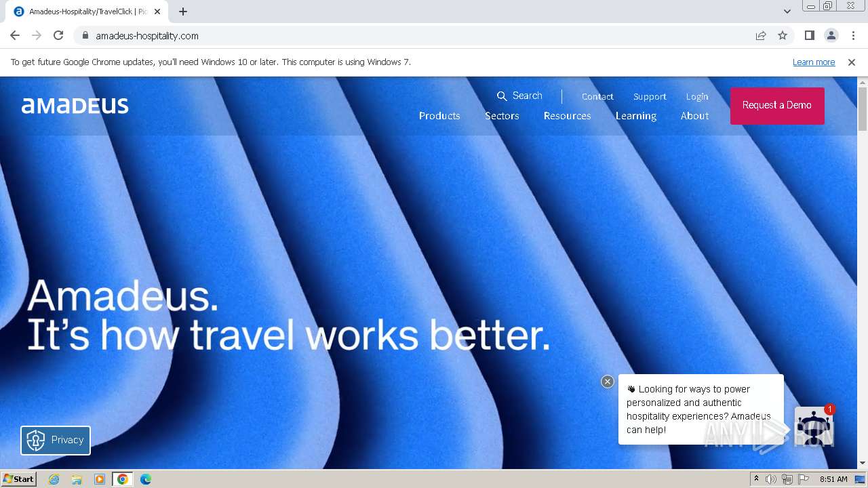Open the Resources menu
Screen dimensions: 868x488
pos(567,116)
